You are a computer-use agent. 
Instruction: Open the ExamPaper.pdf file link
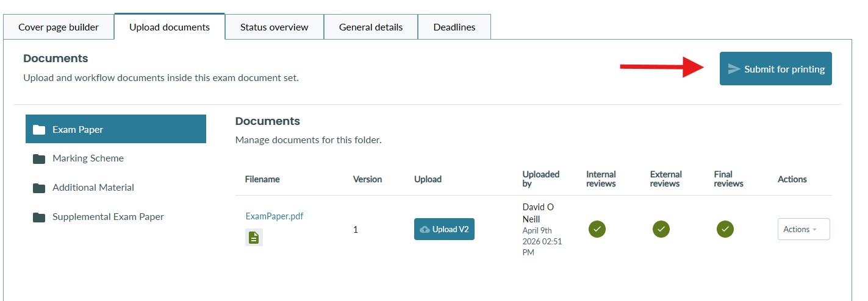point(274,216)
